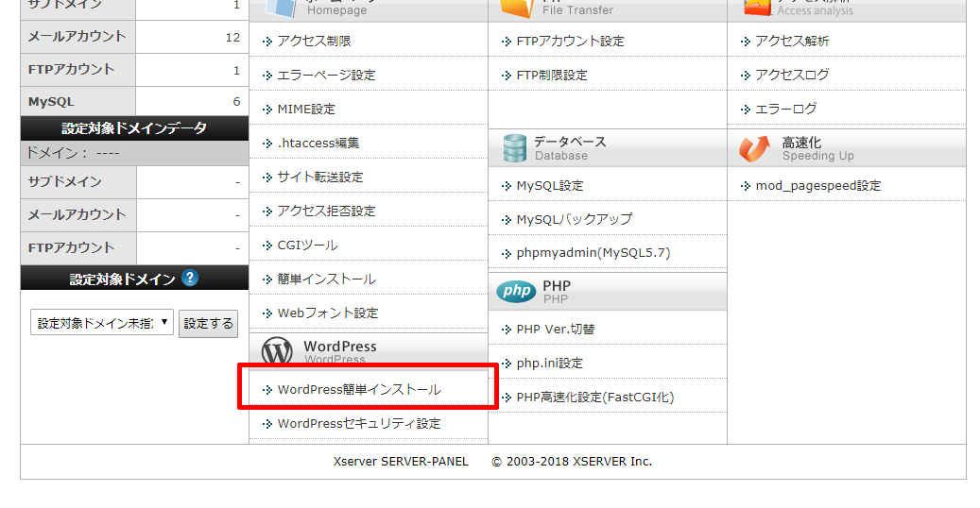Open アクセスログ link
This screenshot has height=508, width=980.
click(792, 76)
